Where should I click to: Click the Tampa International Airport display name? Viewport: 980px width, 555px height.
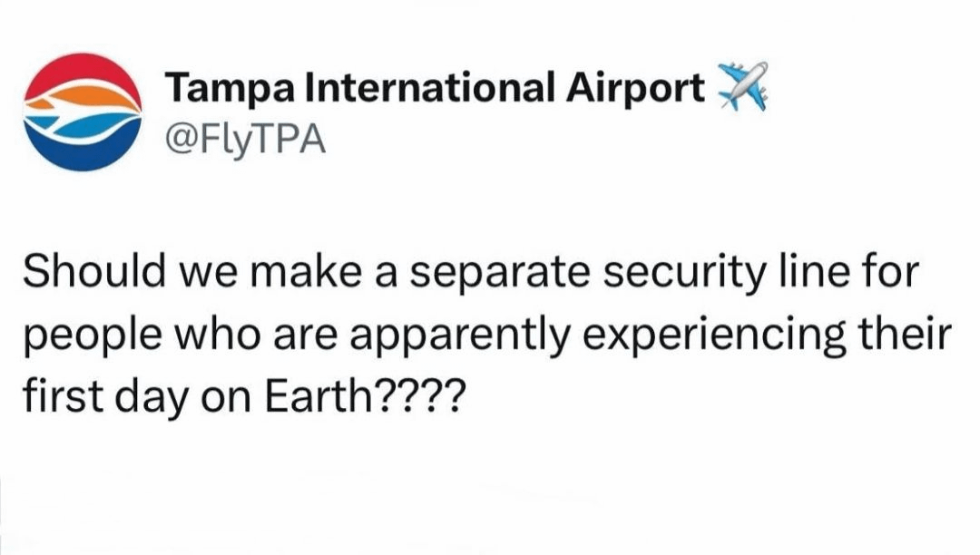click(435, 87)
